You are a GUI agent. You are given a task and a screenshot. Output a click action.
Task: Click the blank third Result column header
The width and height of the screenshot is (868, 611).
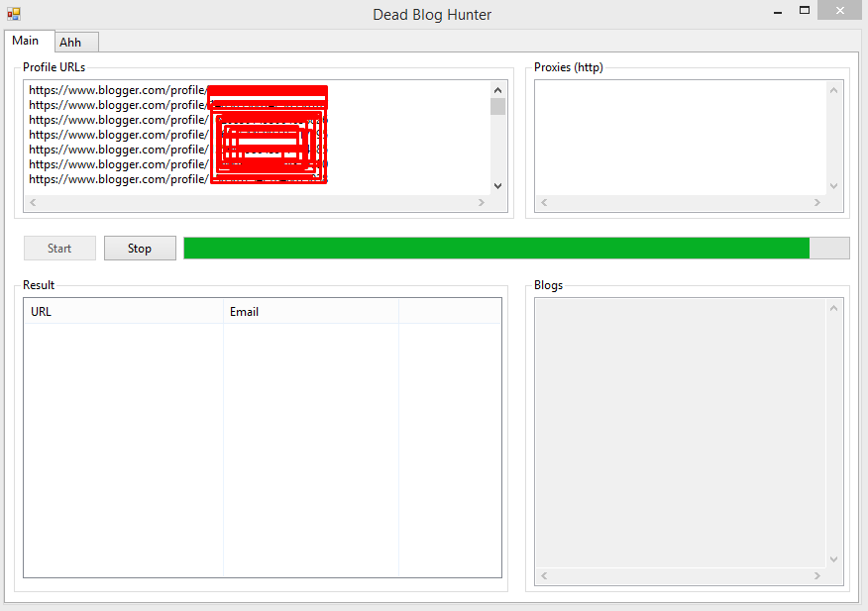(x=450, y=312)
